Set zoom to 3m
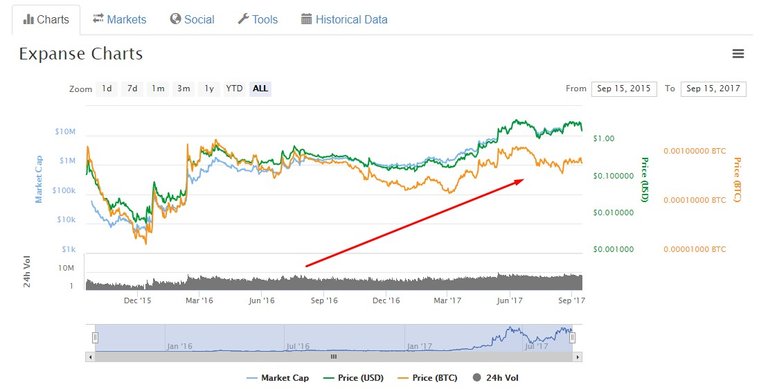Viewport: 768px width, 389px height. (x=184, y=89)
